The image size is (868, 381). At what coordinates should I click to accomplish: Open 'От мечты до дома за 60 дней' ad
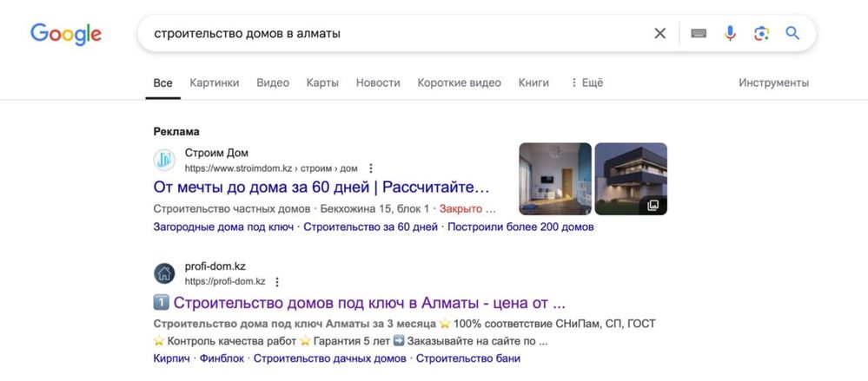pos(321,187)
